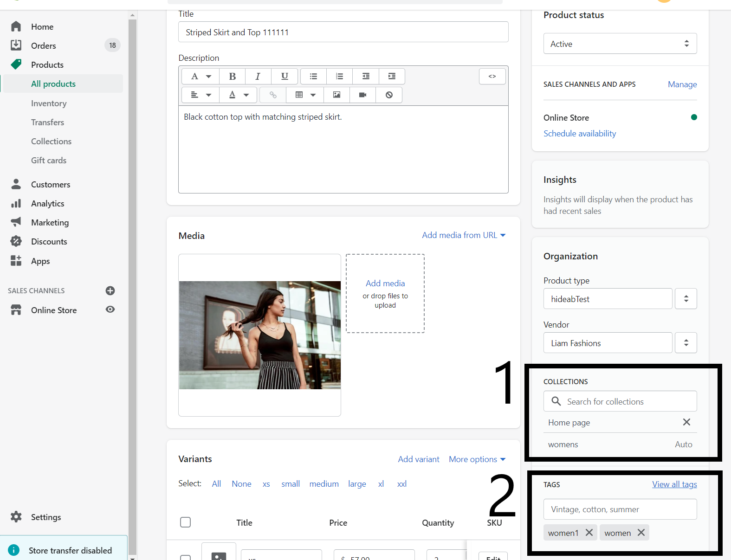
Task: Remove the women1 tag
Action: [589, 533]
